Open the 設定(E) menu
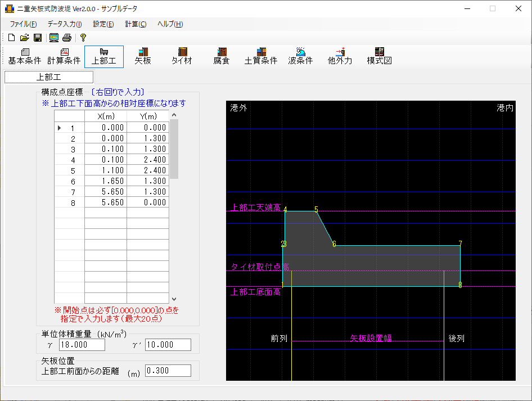The height and width of the screenshot is (401, 532). pos(103,24)
